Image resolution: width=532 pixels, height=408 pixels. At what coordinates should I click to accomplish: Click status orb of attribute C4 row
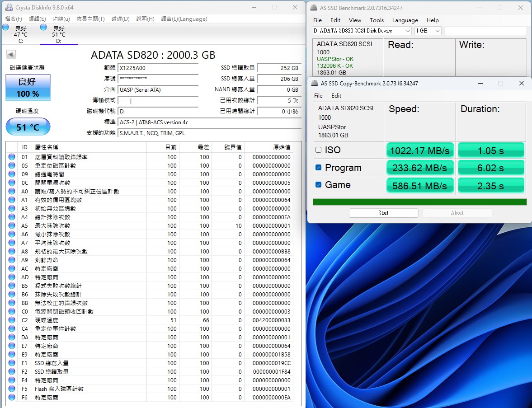[12, 328]
